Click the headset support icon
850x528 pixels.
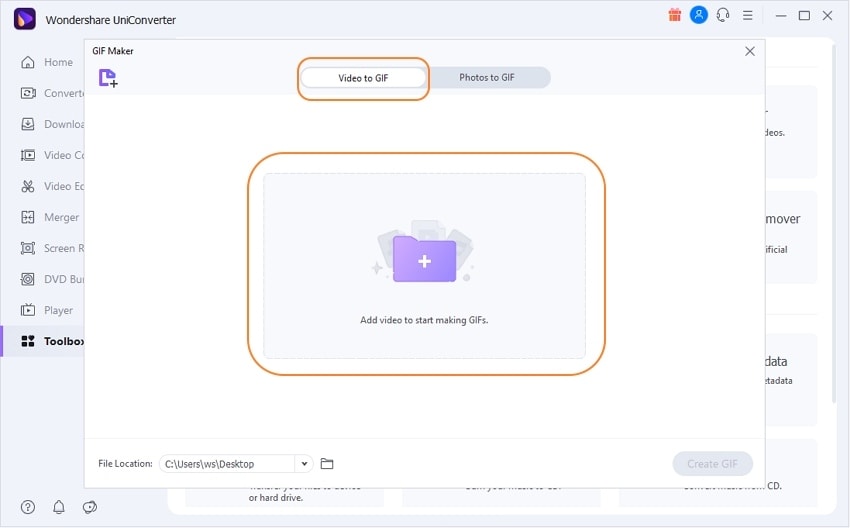(723, 15)
